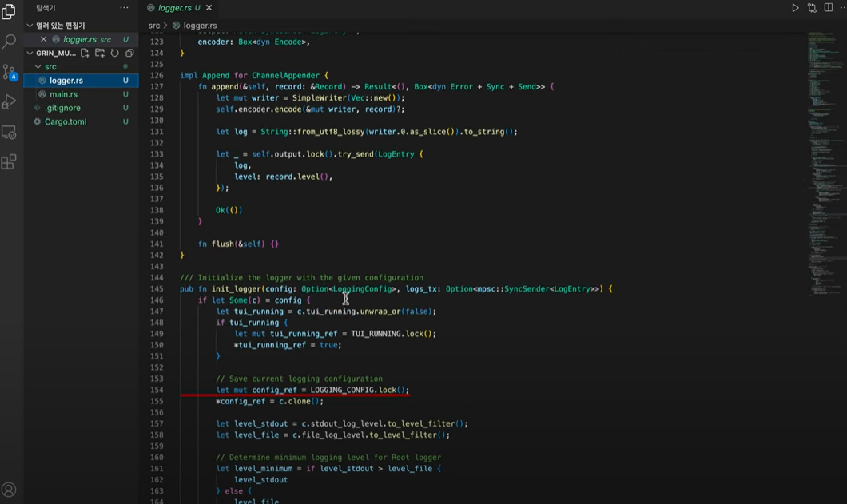Refresh the explorer file tree
The height and width of the screenshot is (504, 847).
coord(114,53)
